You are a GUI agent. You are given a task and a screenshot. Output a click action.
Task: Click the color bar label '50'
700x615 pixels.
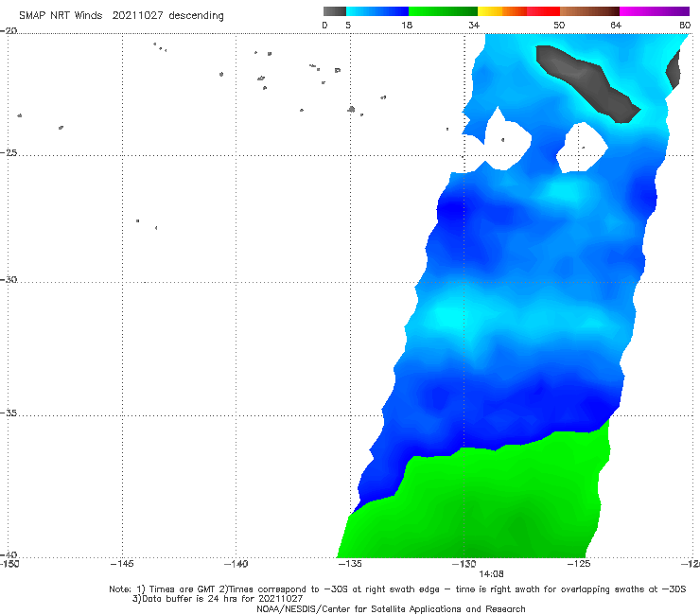(x=559, y=25)
